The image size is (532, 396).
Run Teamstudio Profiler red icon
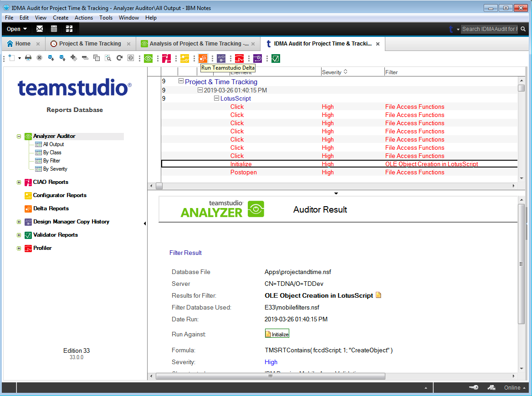click(x=239, y=59)
